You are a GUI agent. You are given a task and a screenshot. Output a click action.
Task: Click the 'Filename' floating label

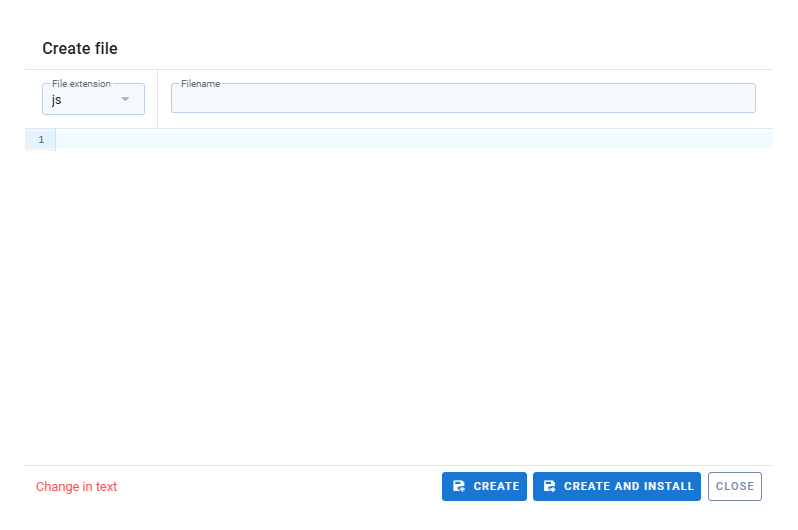coord(200,84)
